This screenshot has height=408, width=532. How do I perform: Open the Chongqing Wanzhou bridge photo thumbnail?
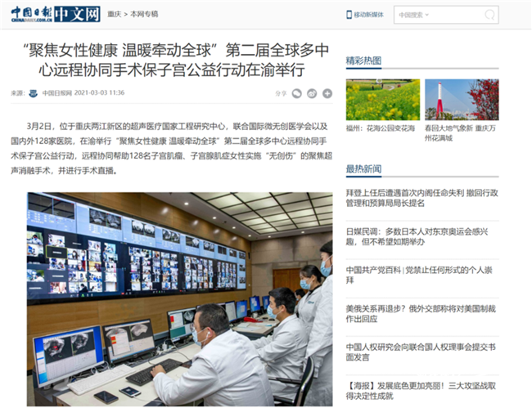click(462, 99)
